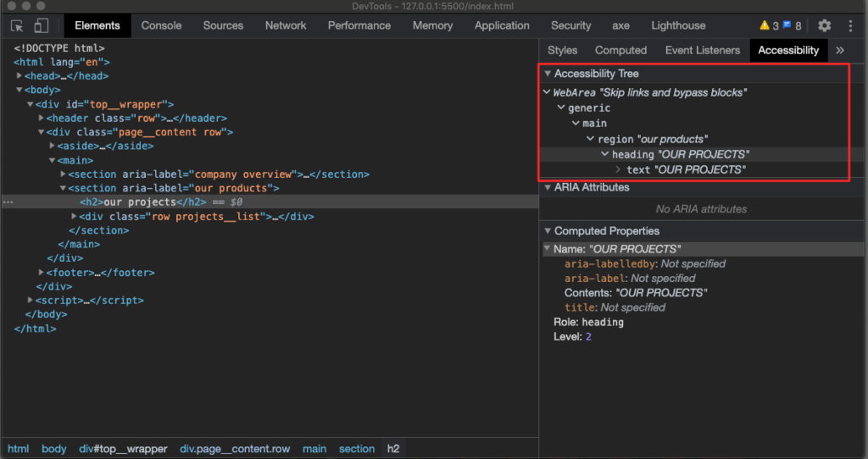
Task: Switch to the Computed sidebar tab
Action: click(620, 50)
